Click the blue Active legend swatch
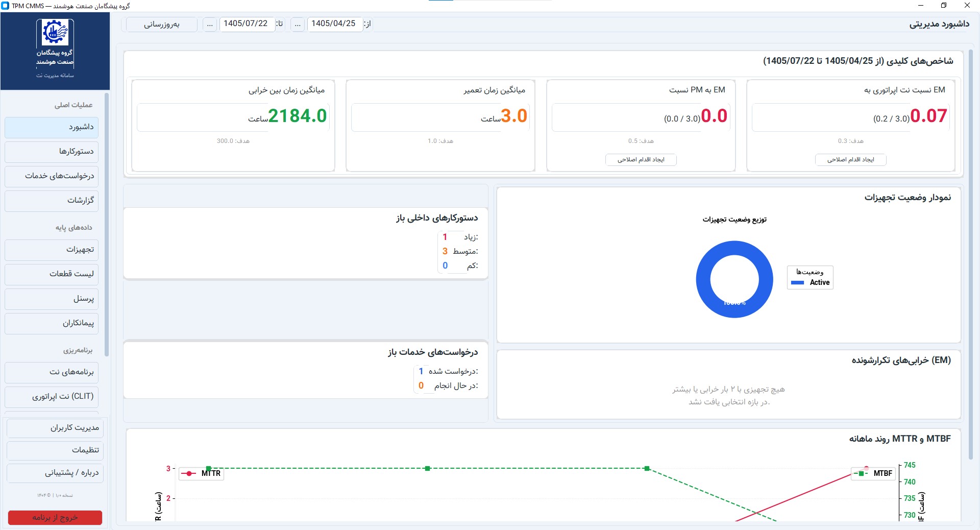The height and width of the screenshot is (530, 980). pos(798,283)
